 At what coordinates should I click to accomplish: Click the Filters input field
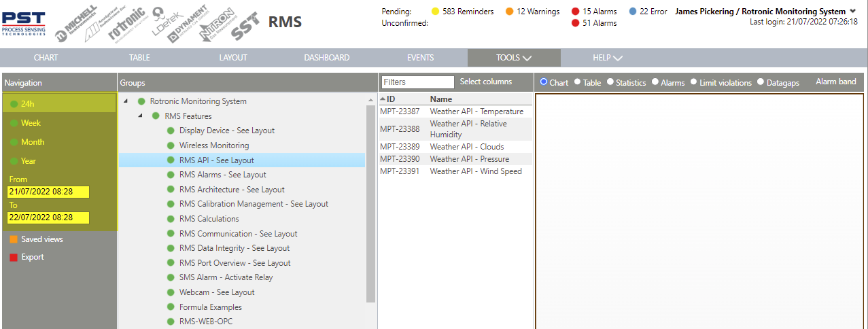coord(417,82)
